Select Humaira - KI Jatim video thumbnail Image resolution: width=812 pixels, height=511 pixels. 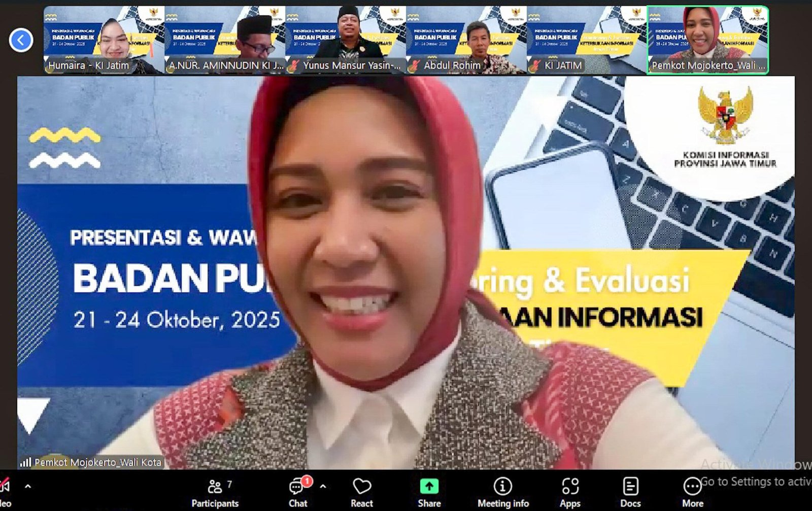pos(104,40)
